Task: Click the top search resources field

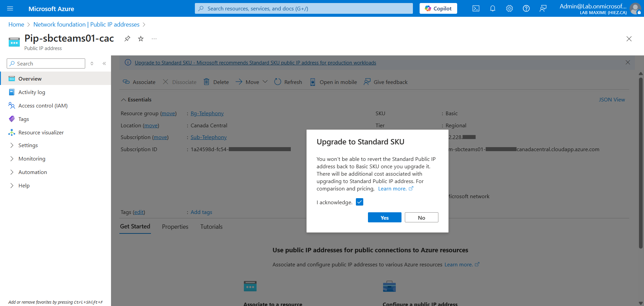Action: click(x=304, y=9)
